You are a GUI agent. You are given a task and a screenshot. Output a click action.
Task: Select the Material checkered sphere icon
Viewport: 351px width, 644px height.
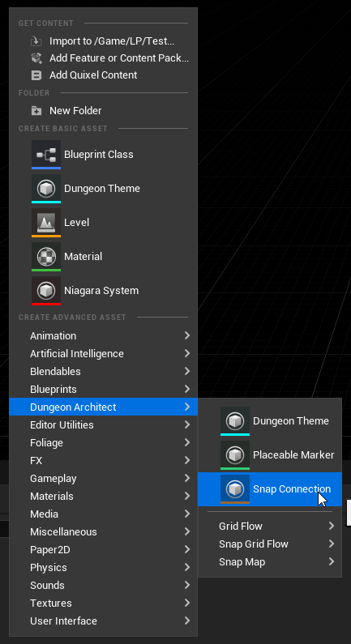coord(46,256)
